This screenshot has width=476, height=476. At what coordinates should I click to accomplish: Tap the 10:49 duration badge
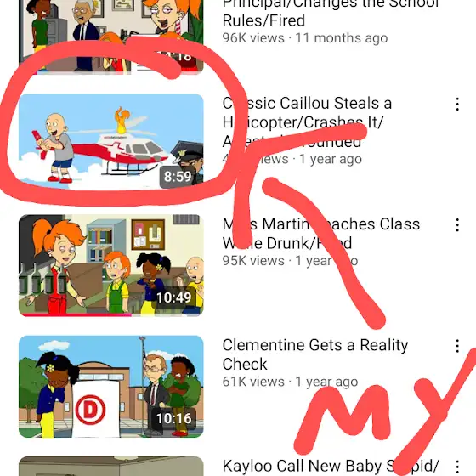pos(174,297)
